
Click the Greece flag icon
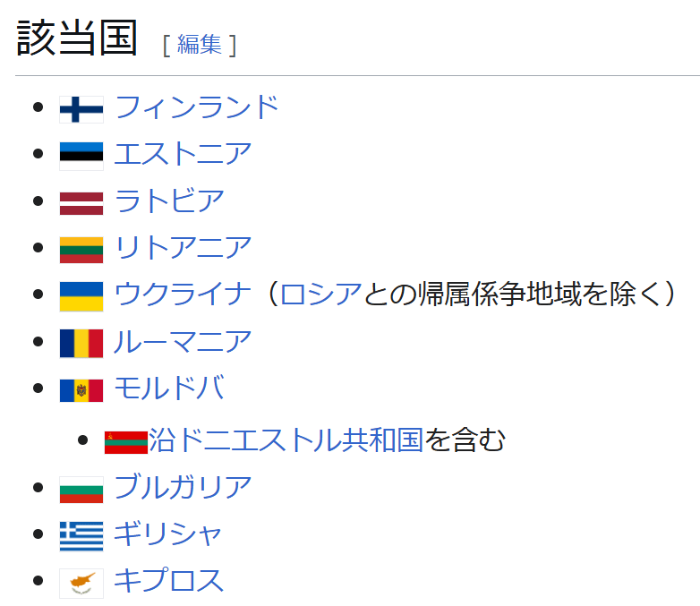pyautogui.click(x=81, y=535)
